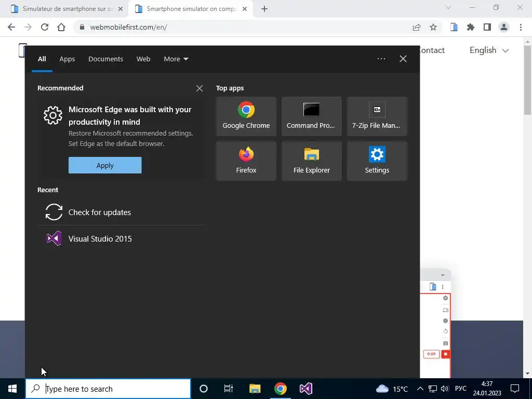
Task: Bookmark this page with star icon
Action: 433,27
